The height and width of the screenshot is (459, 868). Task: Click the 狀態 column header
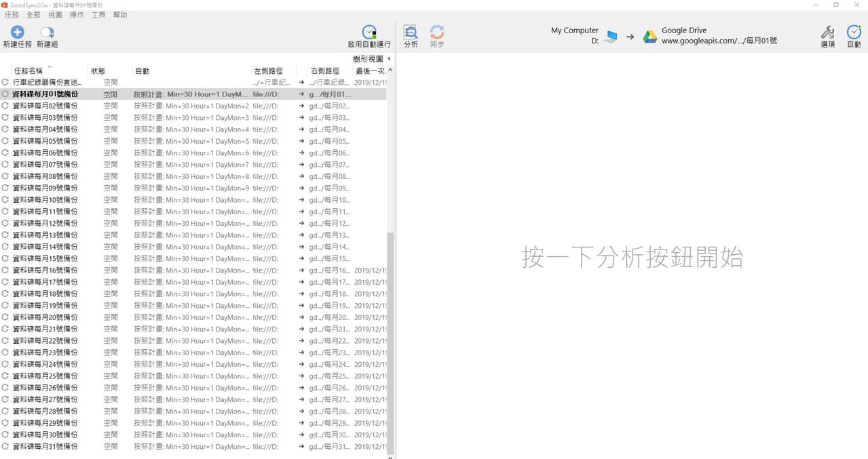pyautogui.click(x=98, y=71)
